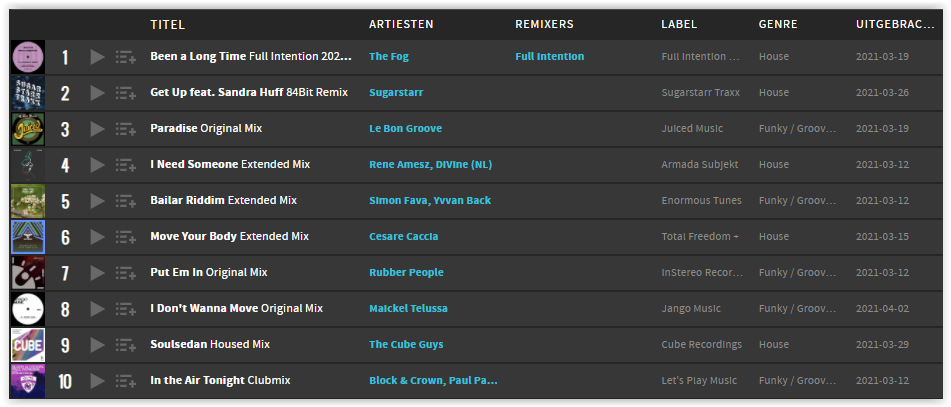The image size is (951, 407).
Task: Open Cube album artwork thumbnail
Action: click(x=28, y=345)
